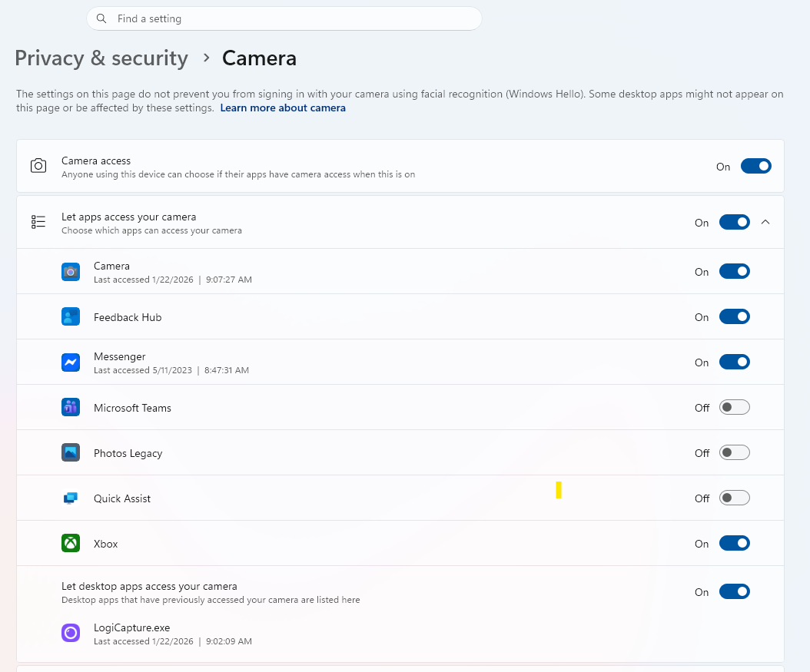This screenshot has width=810, height=672.
Task: Click the Messenger app icon
Action: point(71,362)
